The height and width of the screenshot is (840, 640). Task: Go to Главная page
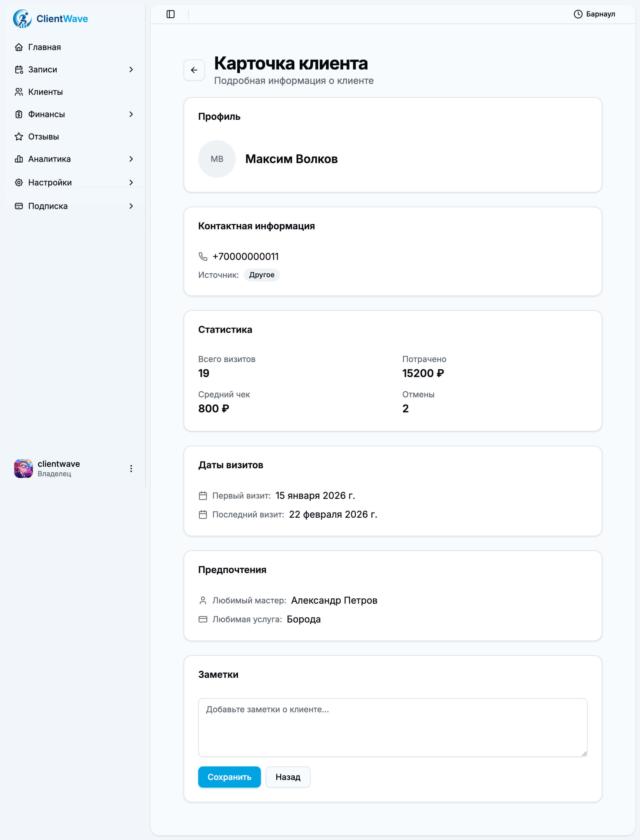point(44,47)
